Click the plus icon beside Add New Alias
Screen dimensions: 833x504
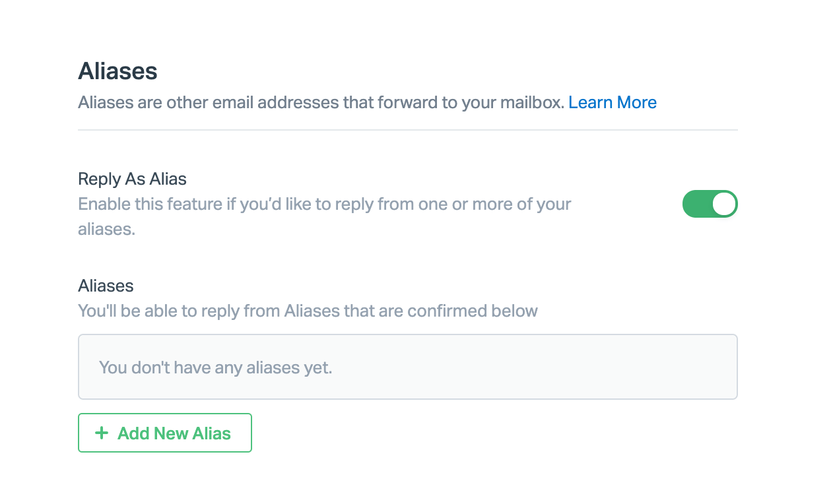tap(102, 433)
